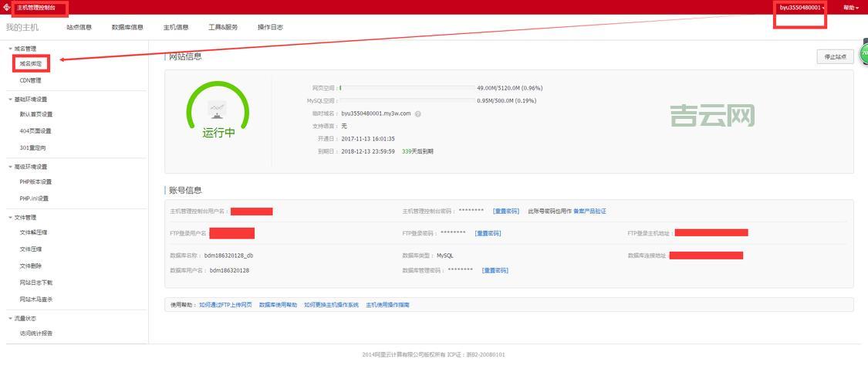Viewport: 868px width, 386px height.
Task: Click the chart icon inside the running gauge
Action: coord(218,109)
